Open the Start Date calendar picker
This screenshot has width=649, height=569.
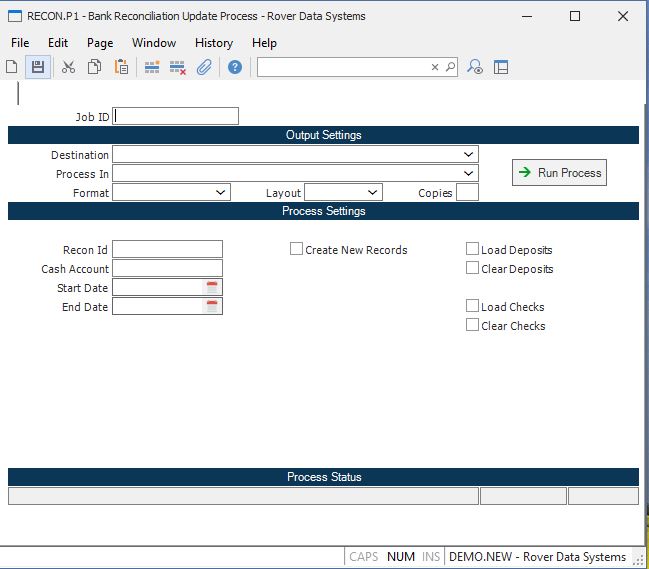point(212,288)
